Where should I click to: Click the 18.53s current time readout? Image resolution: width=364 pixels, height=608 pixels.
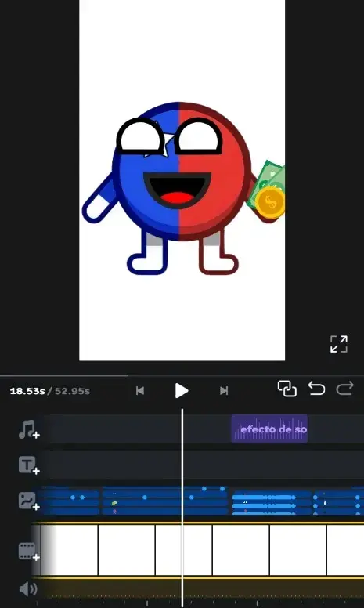[x=27, y=391]
